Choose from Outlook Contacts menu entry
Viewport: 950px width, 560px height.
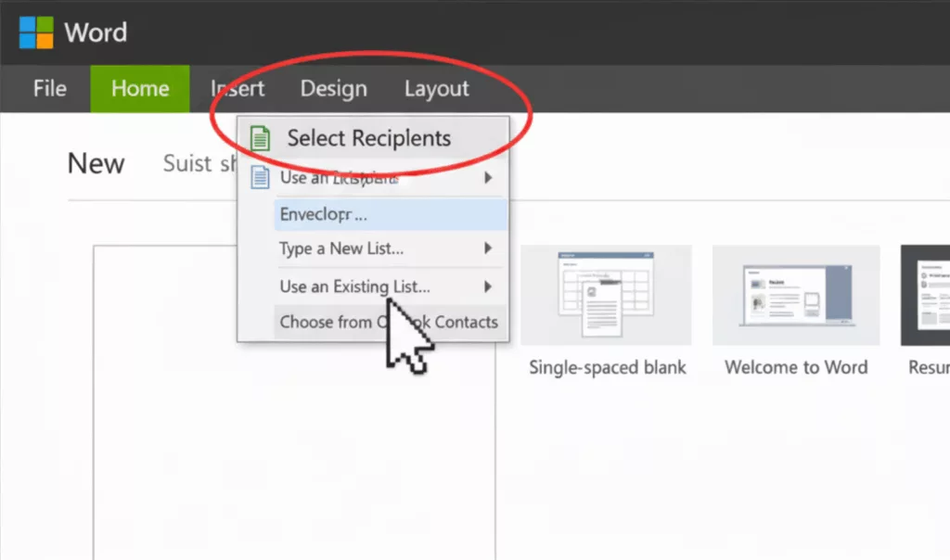point(389,322)
